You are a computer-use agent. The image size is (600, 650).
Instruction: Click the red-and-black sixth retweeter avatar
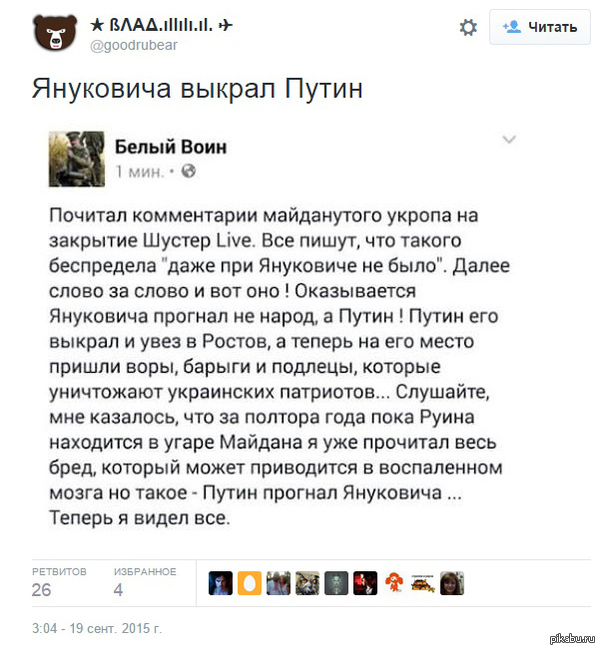point(365,583)
